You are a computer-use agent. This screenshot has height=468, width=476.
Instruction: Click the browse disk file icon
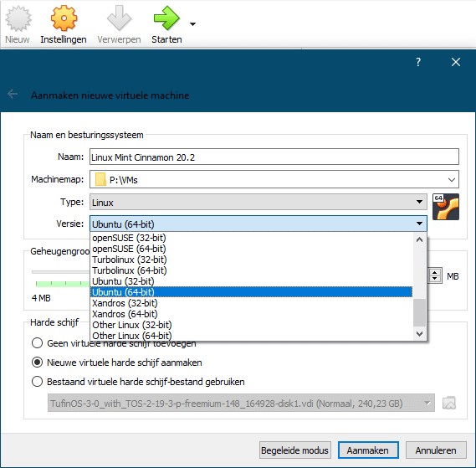pos(449,403)
